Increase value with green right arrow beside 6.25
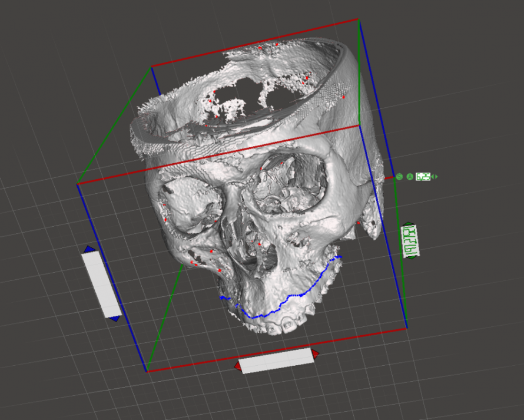This screenshot has width=524, height=420. [436, 177]
